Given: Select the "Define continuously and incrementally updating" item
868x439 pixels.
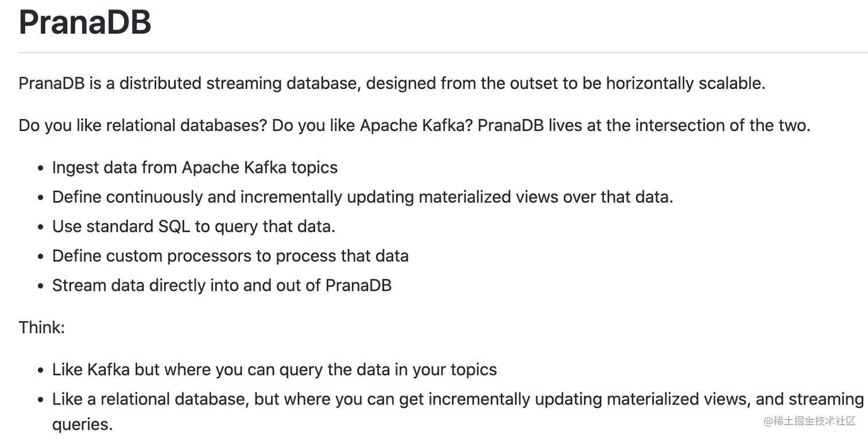Looking at the screenshot, I should (362, 197).
